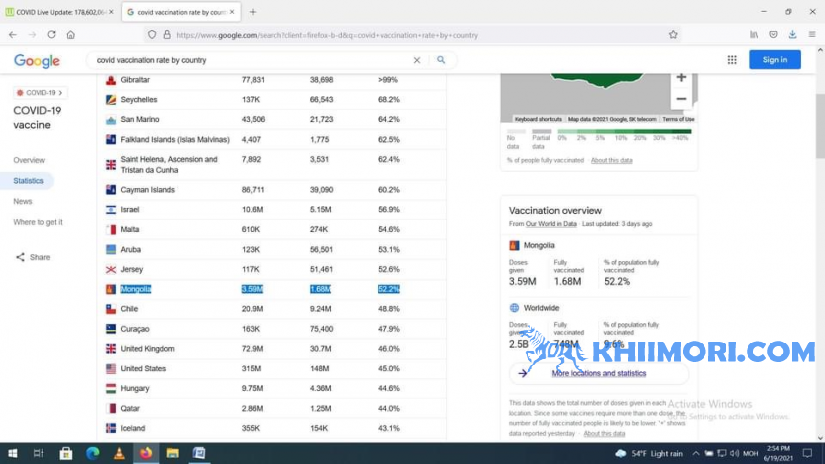Open Where to get it in sidebar
Image resolution: width=825 pixels, height=464 pixels.
pos(38,222)
